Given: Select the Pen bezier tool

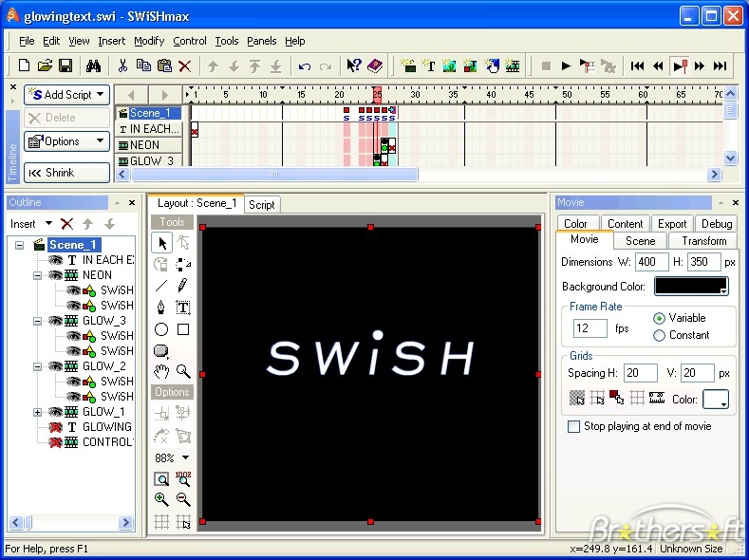Looking at the screenshot, I should pyautogui.click(x=161, y=307).
